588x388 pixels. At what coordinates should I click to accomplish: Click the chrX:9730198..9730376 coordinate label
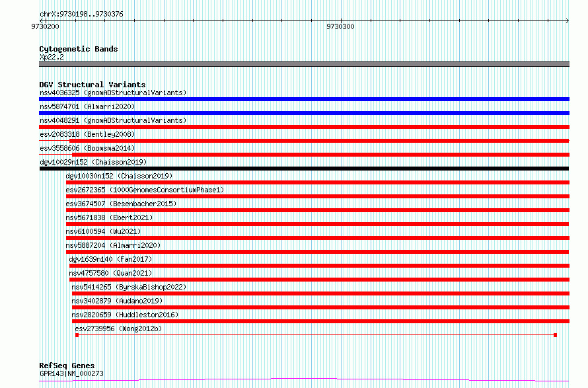[x=81, y=15]
